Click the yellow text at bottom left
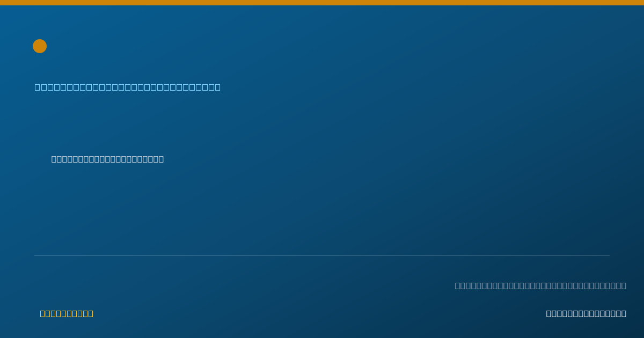The width and height of the screenshot is (644, 338). [67, 313]
